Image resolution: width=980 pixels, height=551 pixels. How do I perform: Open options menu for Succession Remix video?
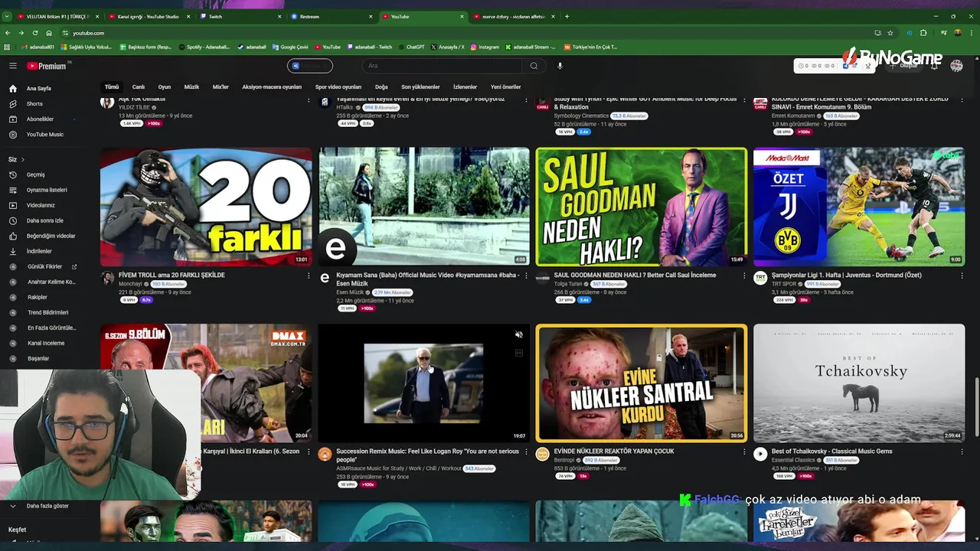526,452
